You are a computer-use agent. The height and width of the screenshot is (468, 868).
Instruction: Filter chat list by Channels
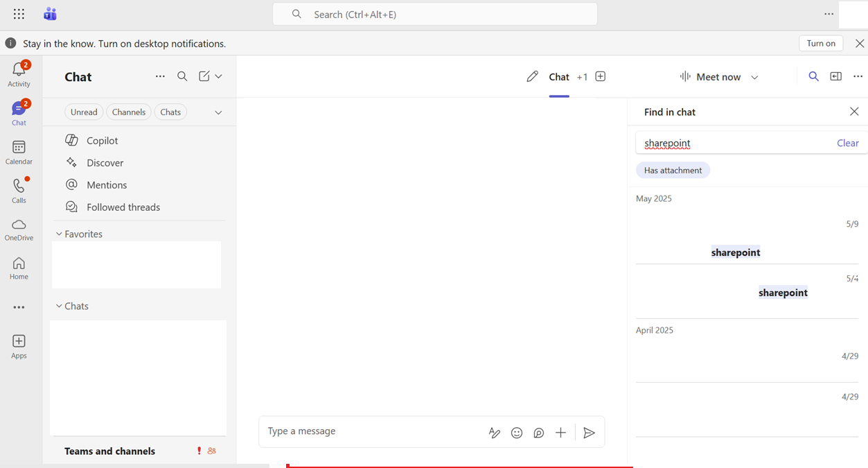point(129,112)
